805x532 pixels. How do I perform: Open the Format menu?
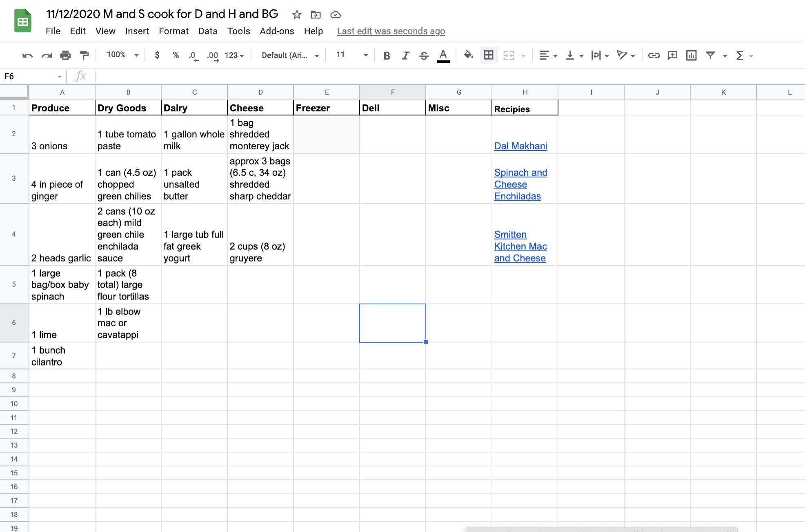[173, 31]
